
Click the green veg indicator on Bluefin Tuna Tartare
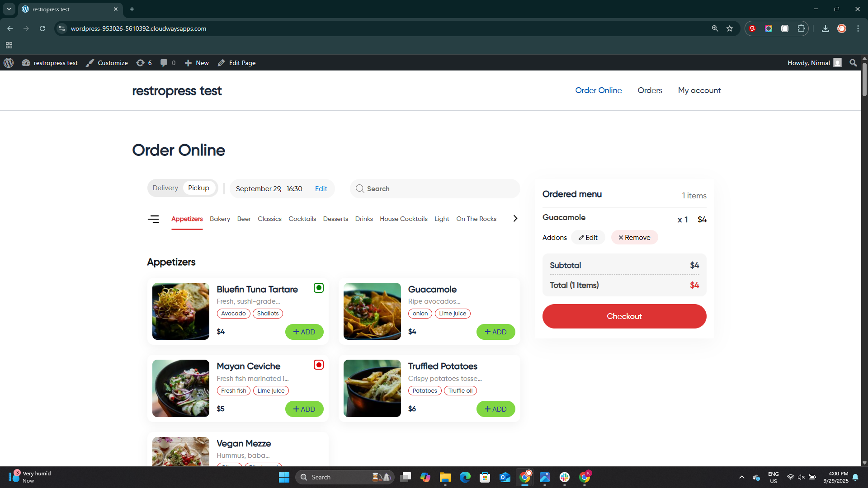click(318, 287)
